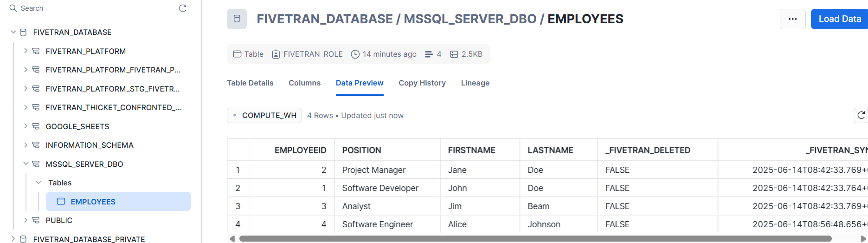Viewport: 868px width, 243px height.
Task: Click the MSSQL_SERVER_DBO schema icon
Action: pos(36,164)
